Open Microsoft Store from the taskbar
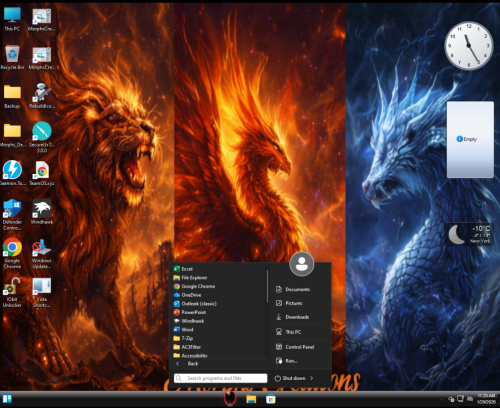This screenshot has height=408, width=500. (x=271, y=399)
